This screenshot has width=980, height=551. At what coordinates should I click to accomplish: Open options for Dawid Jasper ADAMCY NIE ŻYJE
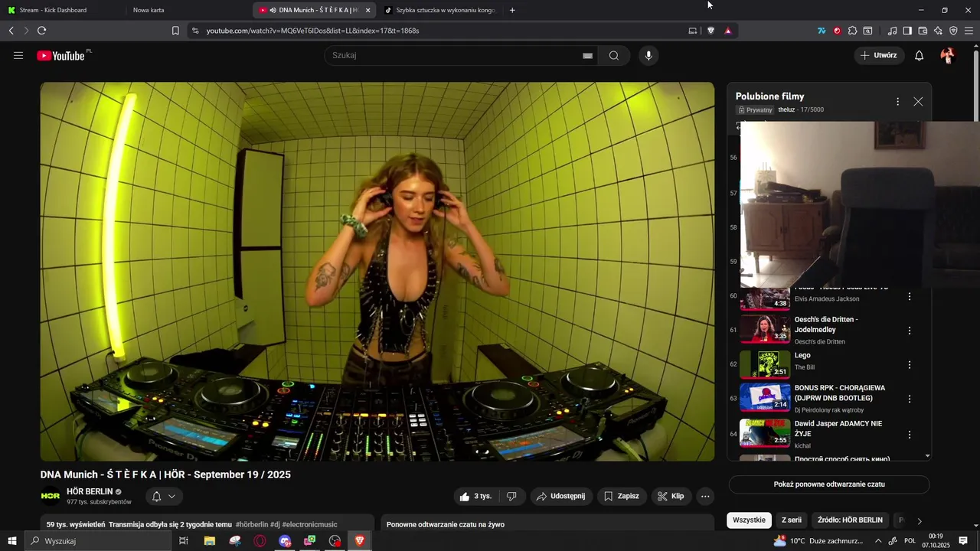[910, 434]
